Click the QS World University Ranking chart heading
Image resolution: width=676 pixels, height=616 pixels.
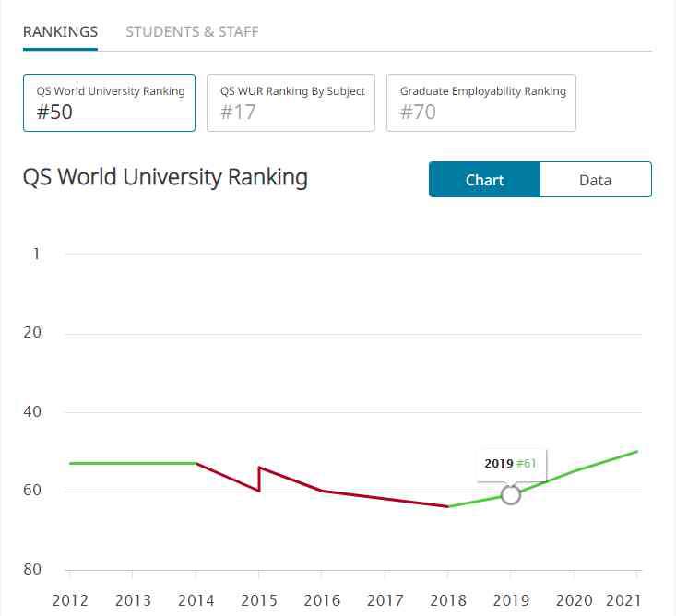coord(165,178)
